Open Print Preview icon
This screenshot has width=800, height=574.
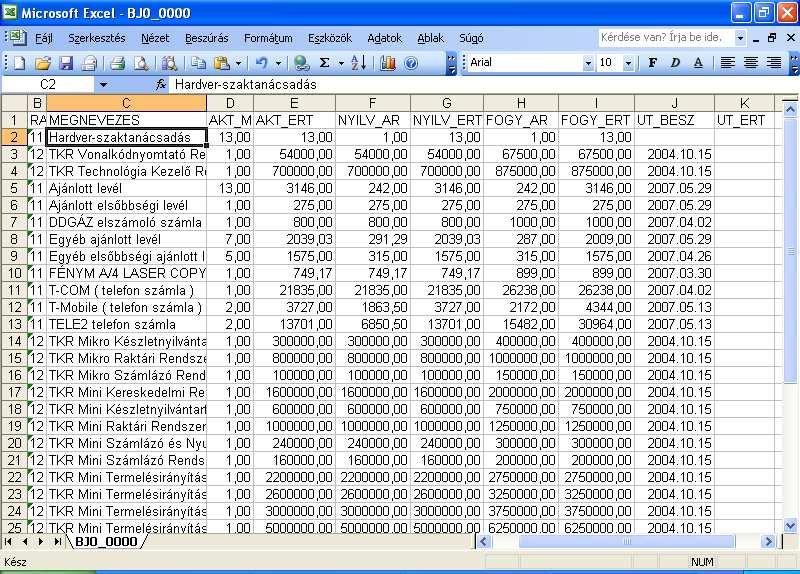coord(141,63)
